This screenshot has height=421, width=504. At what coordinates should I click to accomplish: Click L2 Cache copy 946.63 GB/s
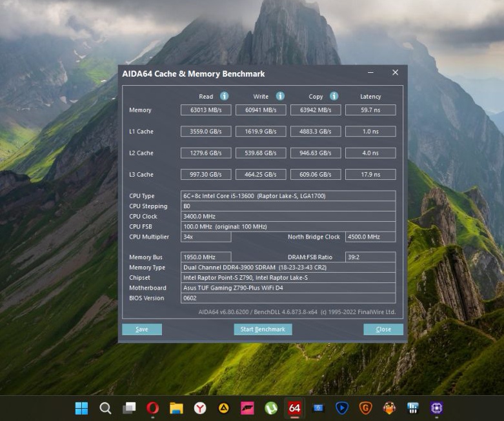pyautogui.click(x=316, y=153)
